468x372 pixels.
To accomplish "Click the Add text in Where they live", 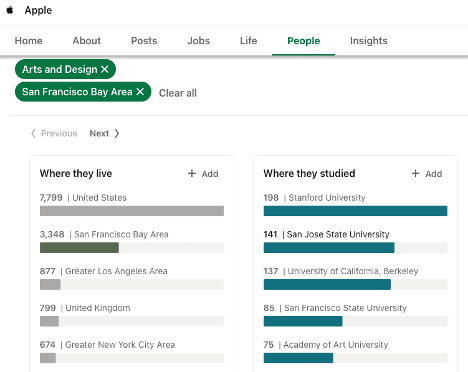I will tap(210, 174).
